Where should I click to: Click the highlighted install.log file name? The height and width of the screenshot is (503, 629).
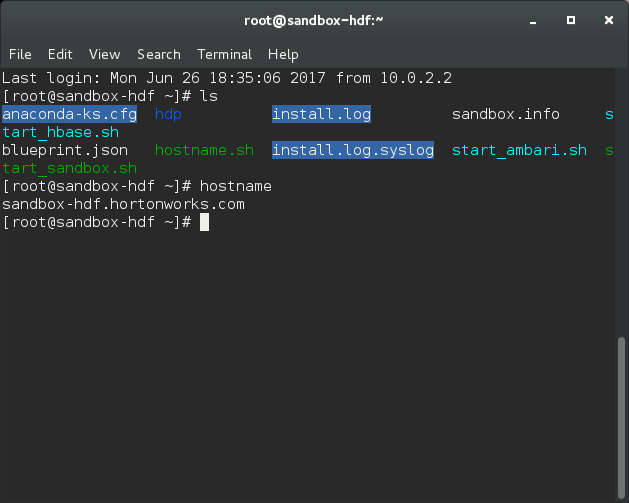click(x=321, y=115)
